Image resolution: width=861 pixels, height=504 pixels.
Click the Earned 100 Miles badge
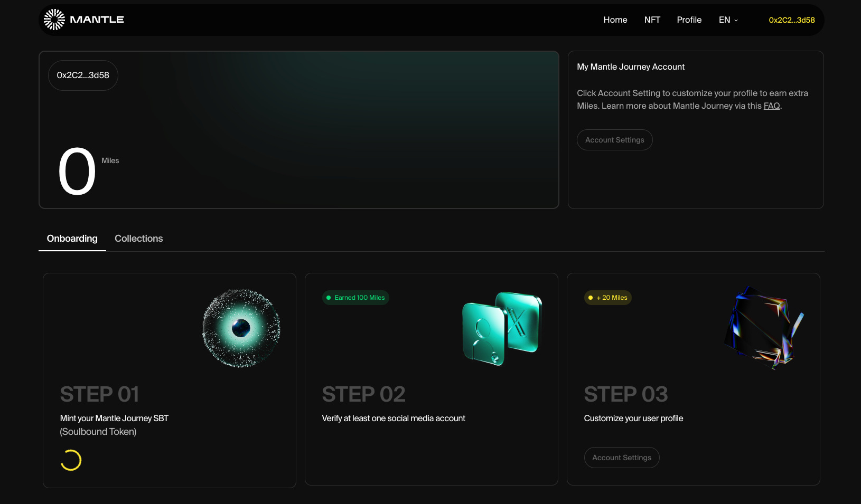pyautogui.click(x=355, y=298)
